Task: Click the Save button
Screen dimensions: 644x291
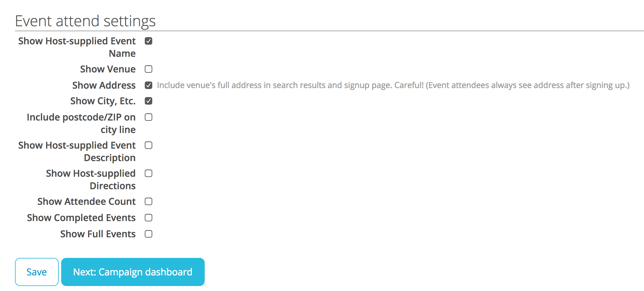Action: 37,272
